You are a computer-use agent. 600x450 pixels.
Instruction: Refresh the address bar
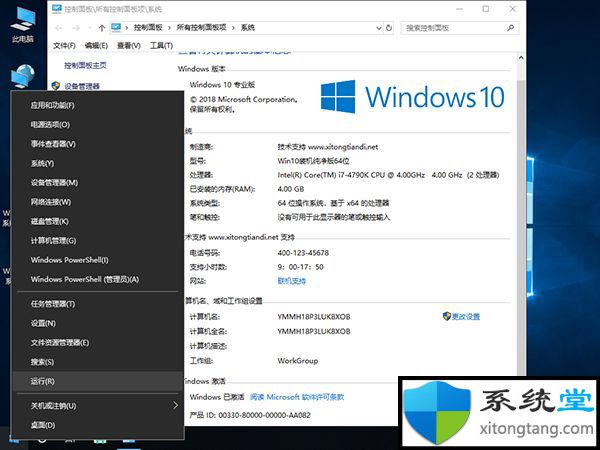(x=389, y=28)
